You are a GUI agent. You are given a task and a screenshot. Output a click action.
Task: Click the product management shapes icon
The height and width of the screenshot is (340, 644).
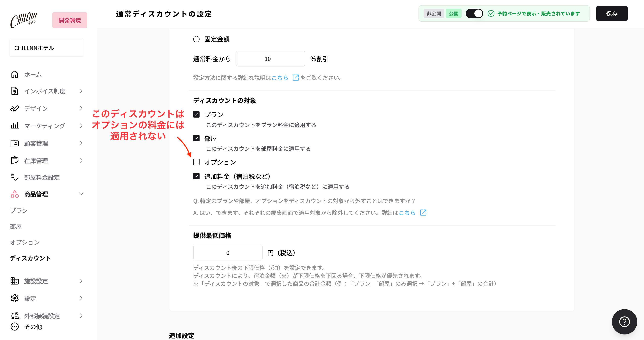tap(14, 194)
